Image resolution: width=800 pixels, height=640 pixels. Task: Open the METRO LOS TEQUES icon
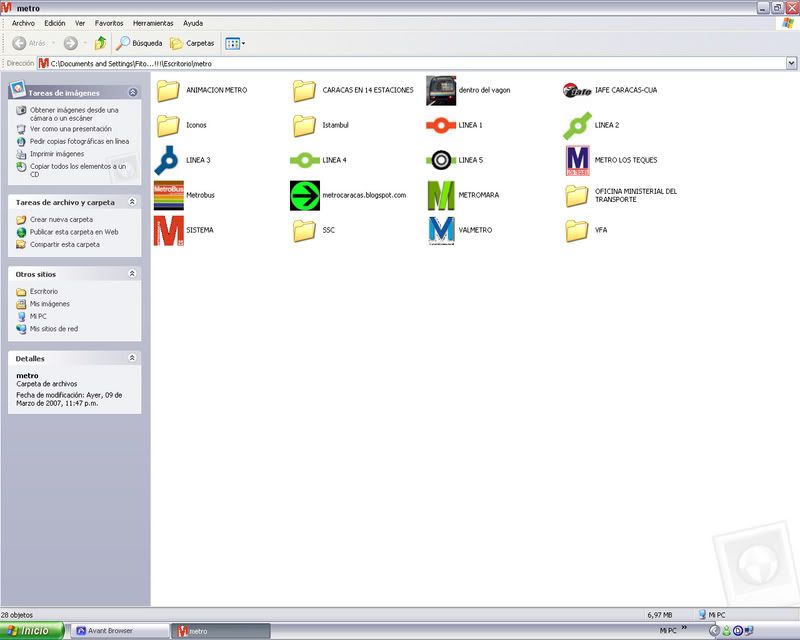click(577, 160)
